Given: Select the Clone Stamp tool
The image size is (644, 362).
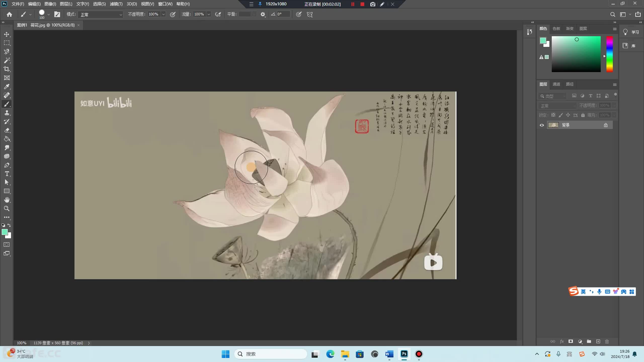Looking at the screenshot, I should pyautogui.click(x=7, y=113).
